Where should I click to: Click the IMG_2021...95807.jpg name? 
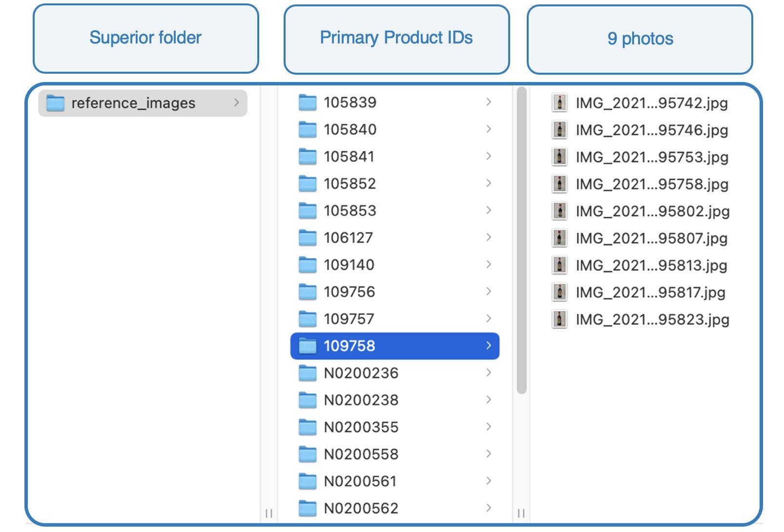point(652,238)
